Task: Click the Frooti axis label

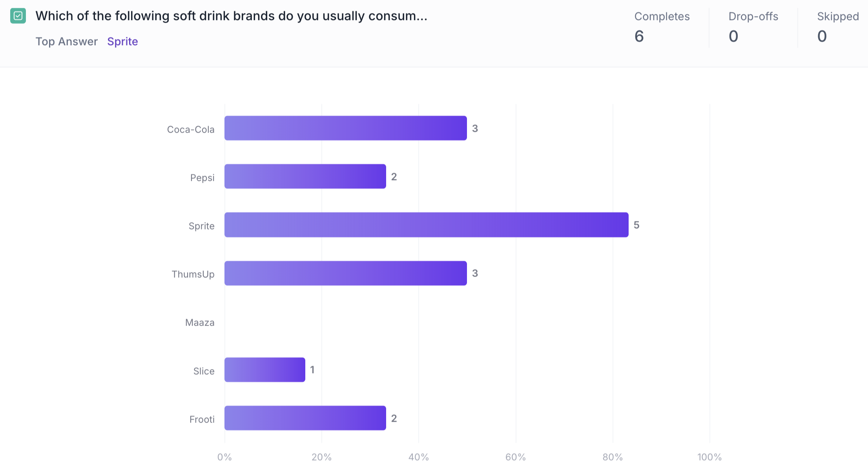Action: [202, 419]
